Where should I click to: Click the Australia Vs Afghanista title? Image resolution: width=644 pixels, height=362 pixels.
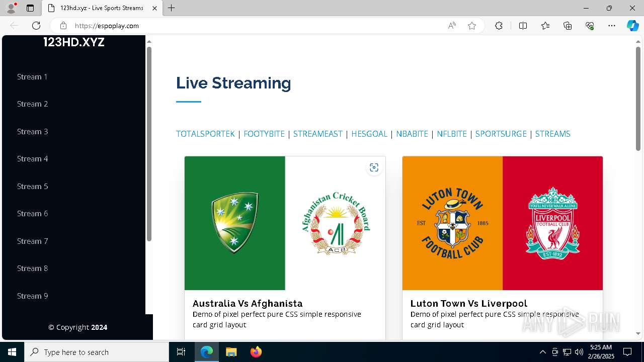point(248,303)
